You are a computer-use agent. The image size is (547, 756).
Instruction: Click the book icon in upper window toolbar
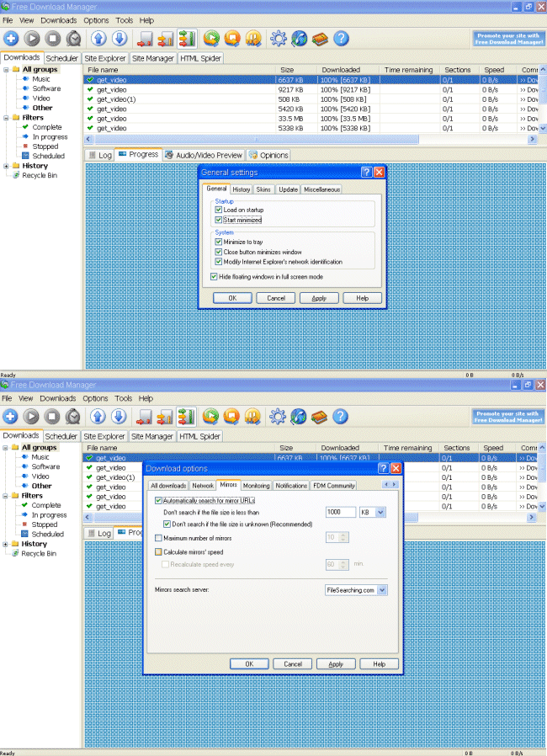click(x=320, y=39)
